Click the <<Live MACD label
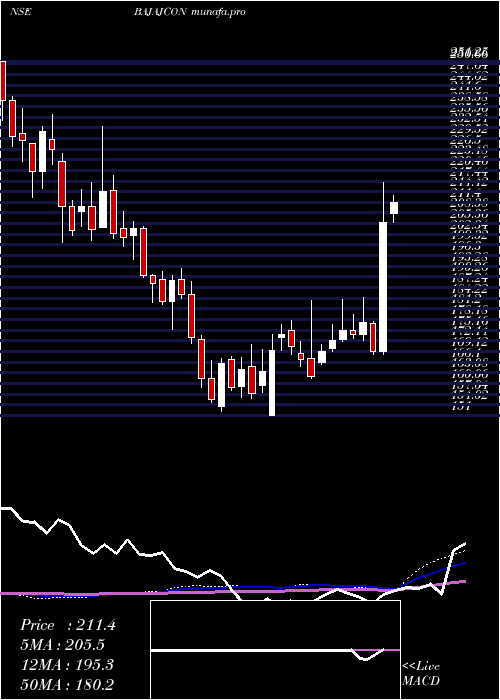Screen dimensions: 500x700 point(421,673)
